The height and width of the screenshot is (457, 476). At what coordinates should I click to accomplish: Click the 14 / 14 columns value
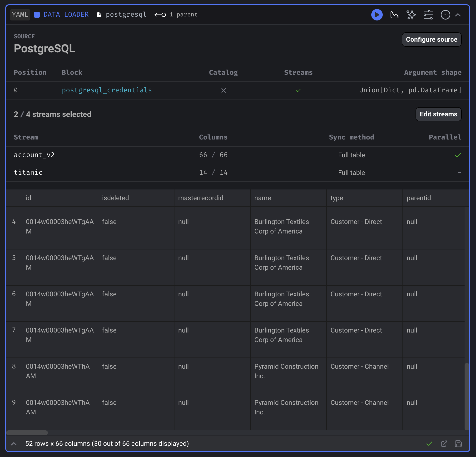coord(213,173)
